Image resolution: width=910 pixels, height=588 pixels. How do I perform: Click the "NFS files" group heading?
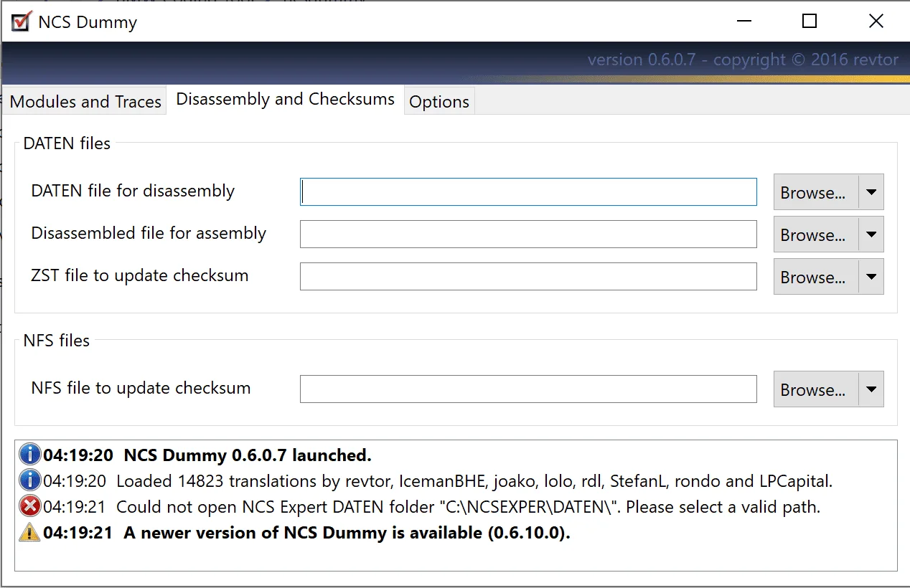(57, 340)
